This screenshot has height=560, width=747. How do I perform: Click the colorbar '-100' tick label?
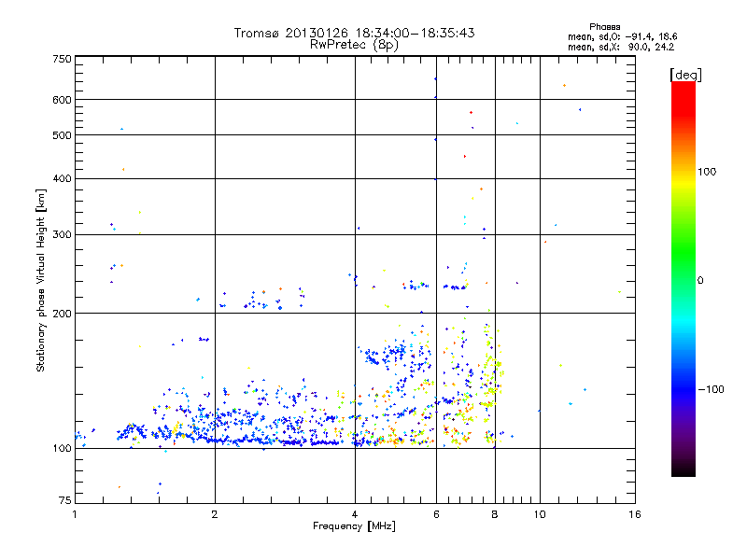point(711,389)
